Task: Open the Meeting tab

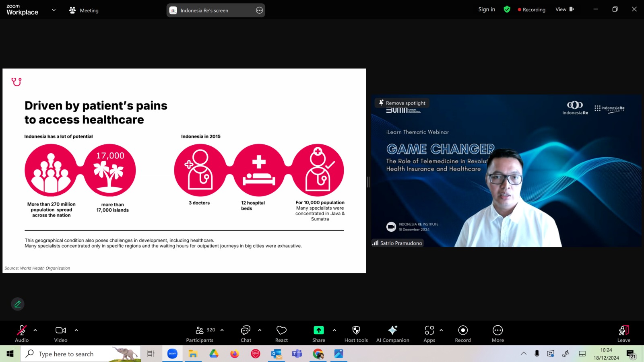Action: [84, 10]
